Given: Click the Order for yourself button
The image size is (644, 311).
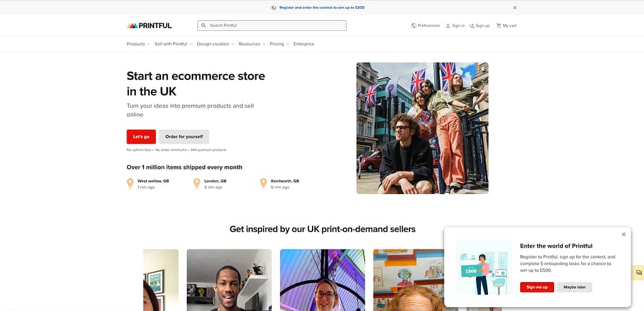Looking at the screenshot, I should [184, 136].
